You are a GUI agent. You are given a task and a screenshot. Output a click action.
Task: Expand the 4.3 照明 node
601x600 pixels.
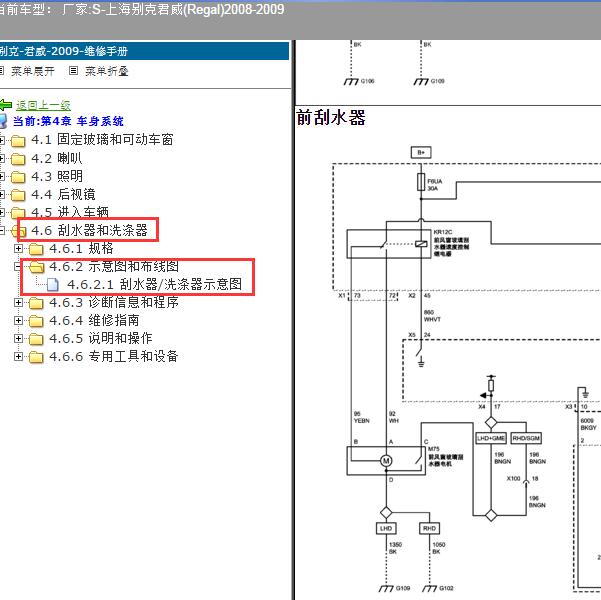coord(2,176)
